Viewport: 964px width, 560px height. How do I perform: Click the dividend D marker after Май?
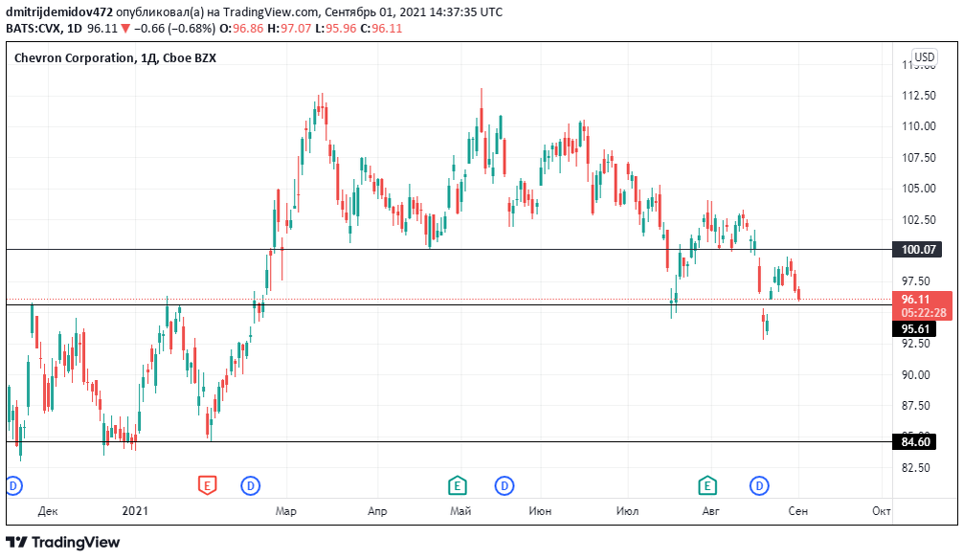(x=504, y=485)
